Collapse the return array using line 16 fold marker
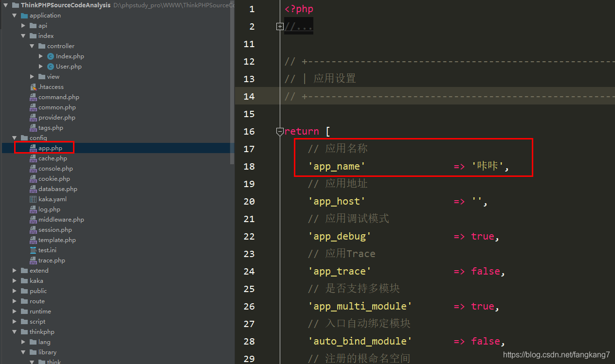 280,131
